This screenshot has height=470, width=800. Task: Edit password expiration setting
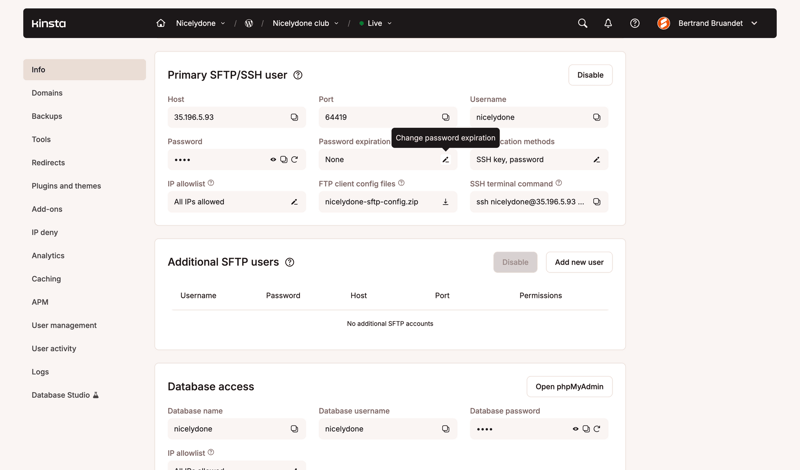coord(445,160)
